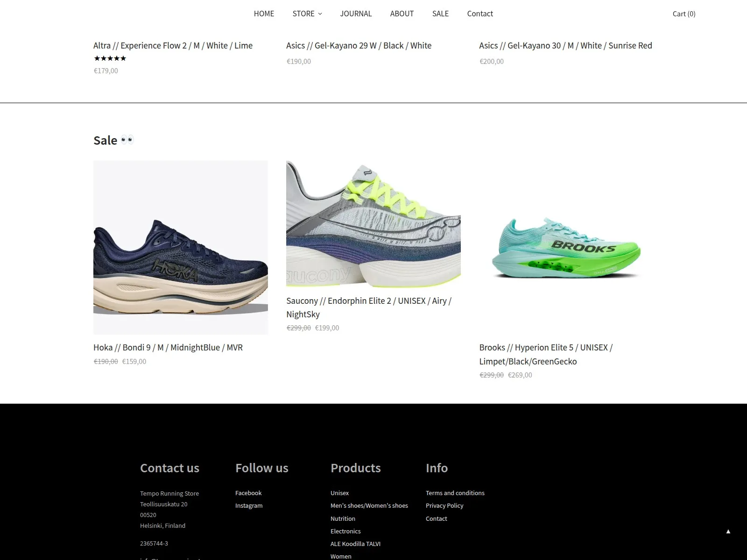Click the Sale section heading
The width and height of the screenshot is (747, 560).
113,140
